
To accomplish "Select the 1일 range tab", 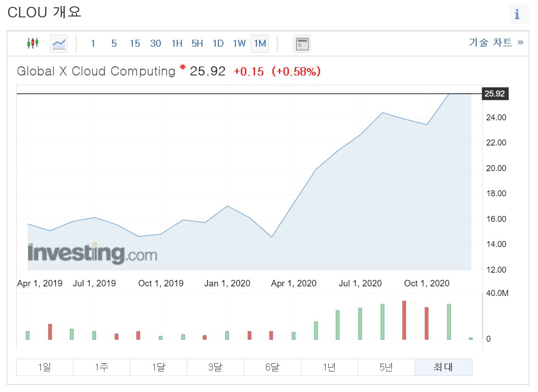I will tap(44, 367).
